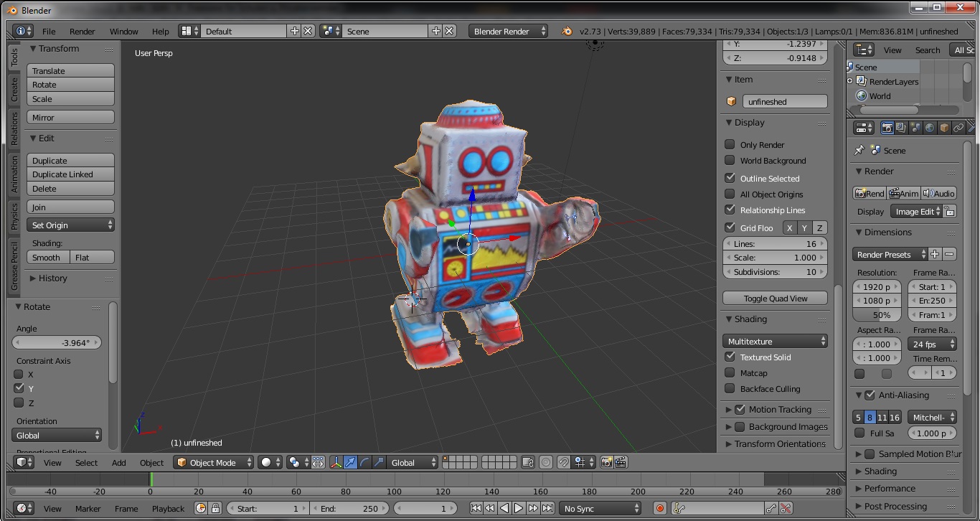Click the jump to first frame icon
Image resolution: width=980 pixels, height=521 pixels.
pos(476,509)
